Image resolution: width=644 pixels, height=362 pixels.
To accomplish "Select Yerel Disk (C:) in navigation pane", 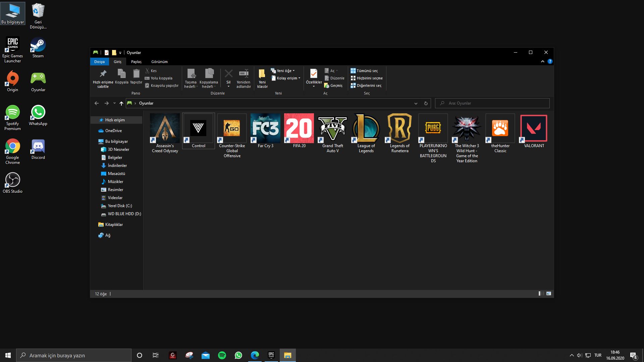I will tap(116, 206).
